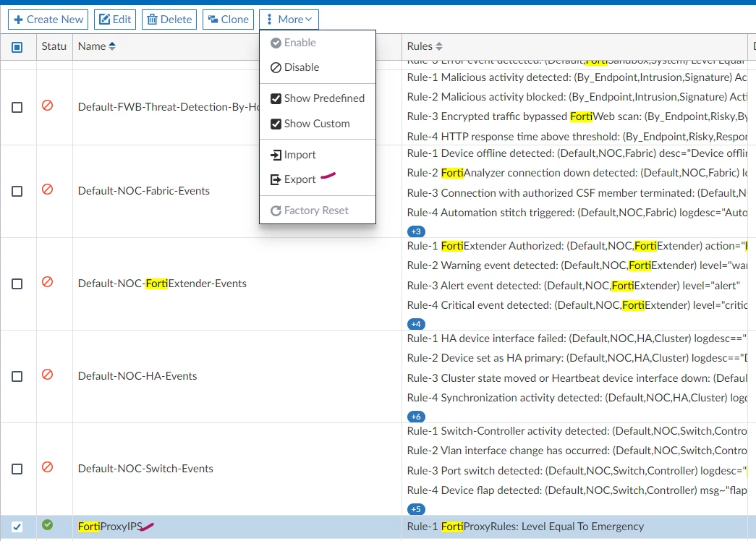Click Rule-2 Vlan interface change rule

pos(577,451)
